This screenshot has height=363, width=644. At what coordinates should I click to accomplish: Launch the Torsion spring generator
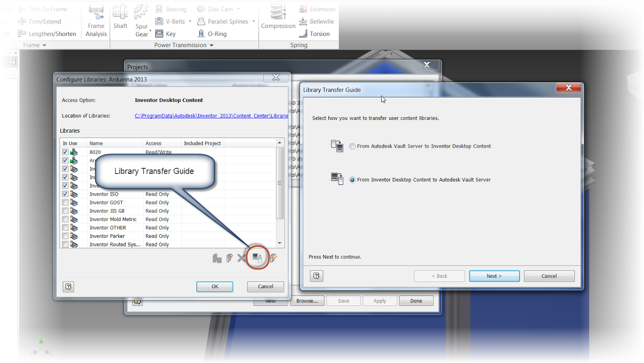pyautogui.click(x=314, y=34)
